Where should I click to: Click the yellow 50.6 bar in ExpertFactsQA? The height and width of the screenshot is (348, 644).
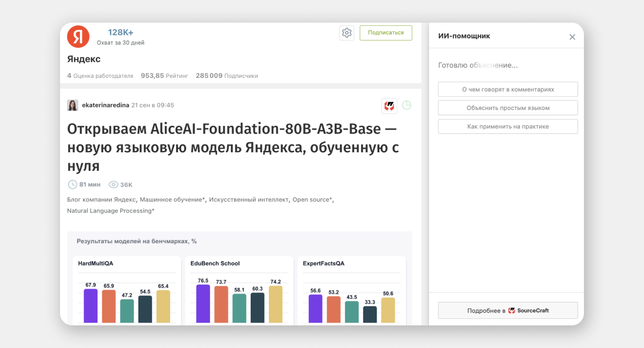coord(388,311)
